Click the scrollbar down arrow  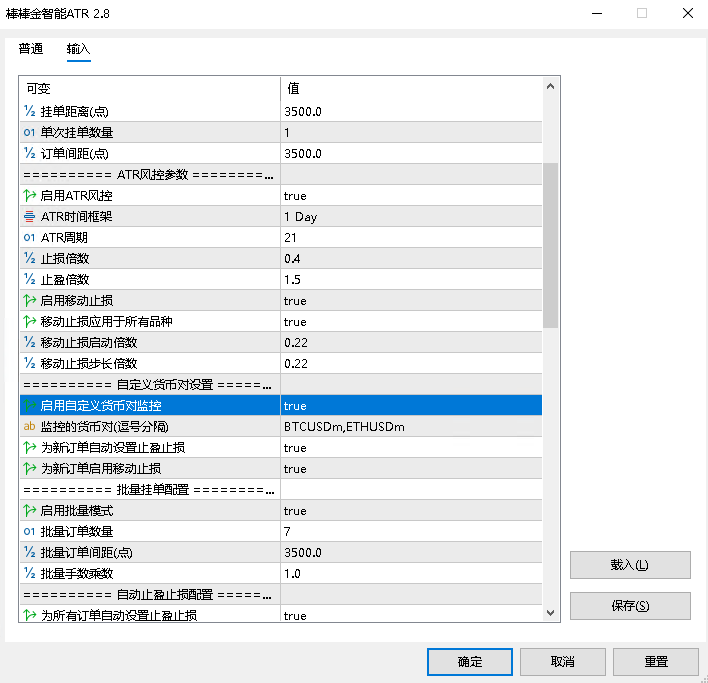pos(550,613)
